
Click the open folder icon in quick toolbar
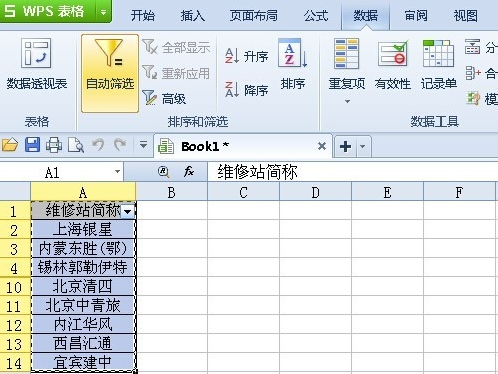[x=10, y=145]
